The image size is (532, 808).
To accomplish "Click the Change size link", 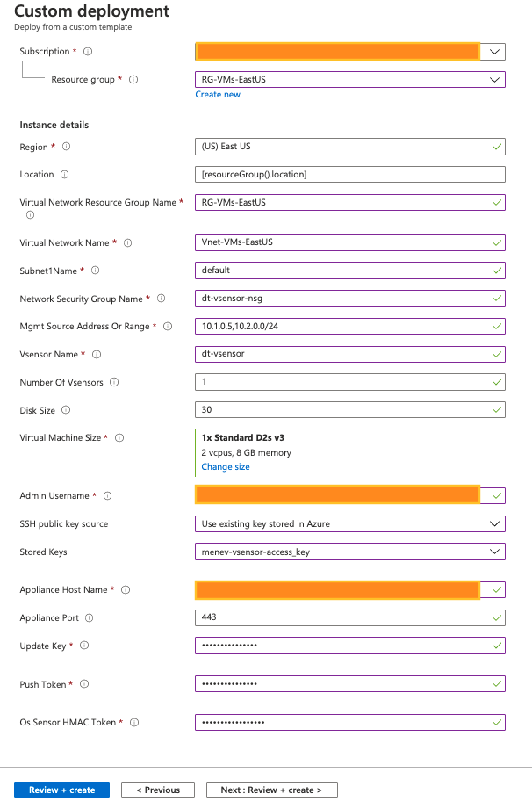I will pyautogui.click(x=226, y=466).
